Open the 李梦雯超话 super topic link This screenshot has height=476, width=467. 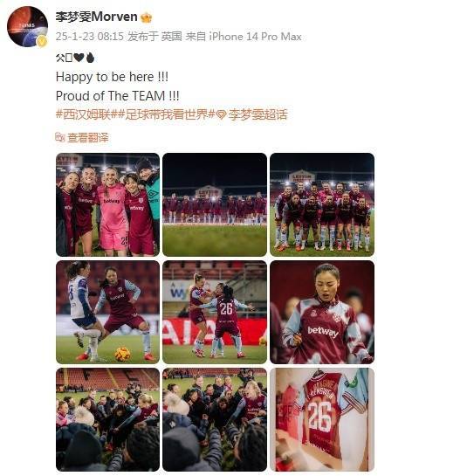click(258, 114)
